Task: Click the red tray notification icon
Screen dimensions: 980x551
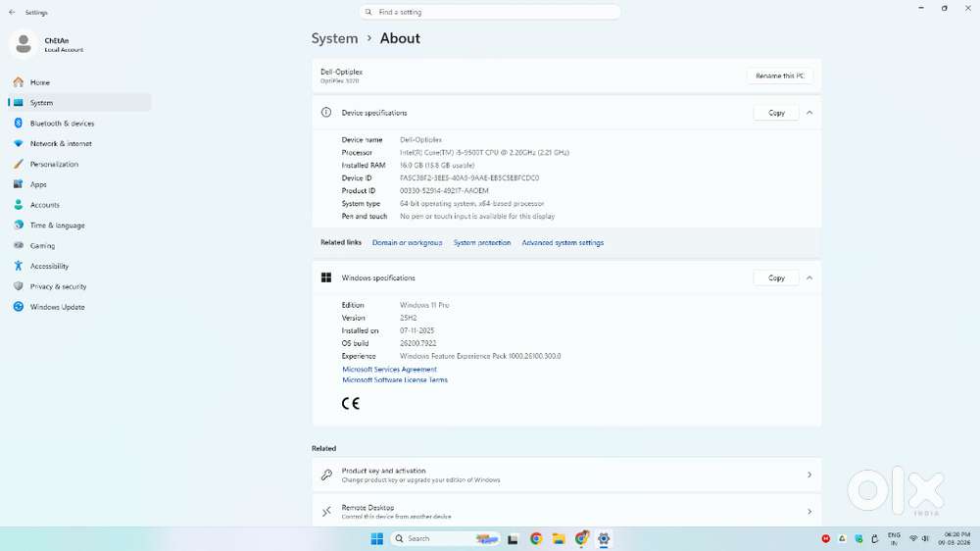Action: pyautogui.click(x=825, y=538)
